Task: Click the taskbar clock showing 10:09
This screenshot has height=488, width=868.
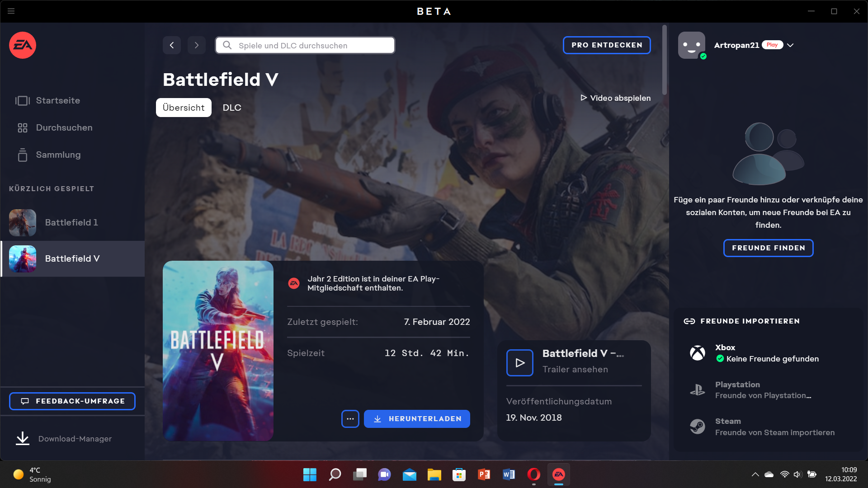Action: click(841, 474)
